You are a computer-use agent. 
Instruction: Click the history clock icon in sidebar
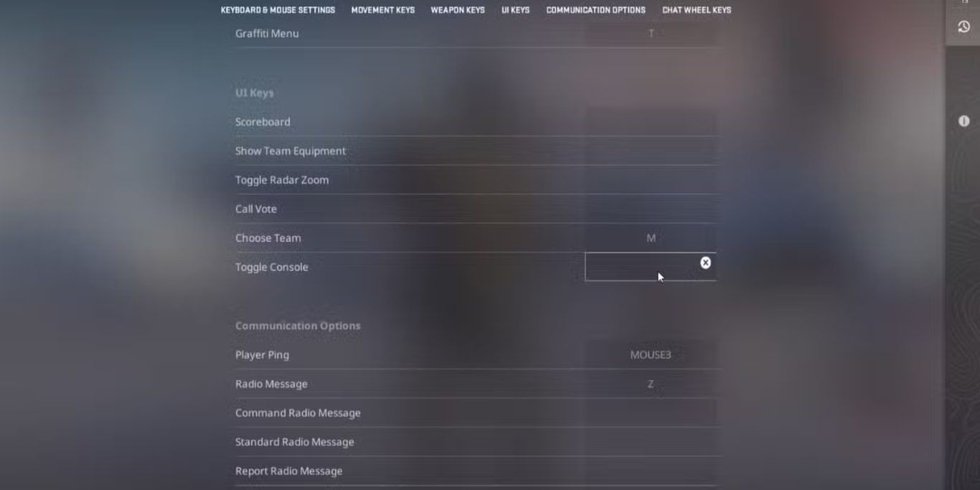click(x=963, y=27)
